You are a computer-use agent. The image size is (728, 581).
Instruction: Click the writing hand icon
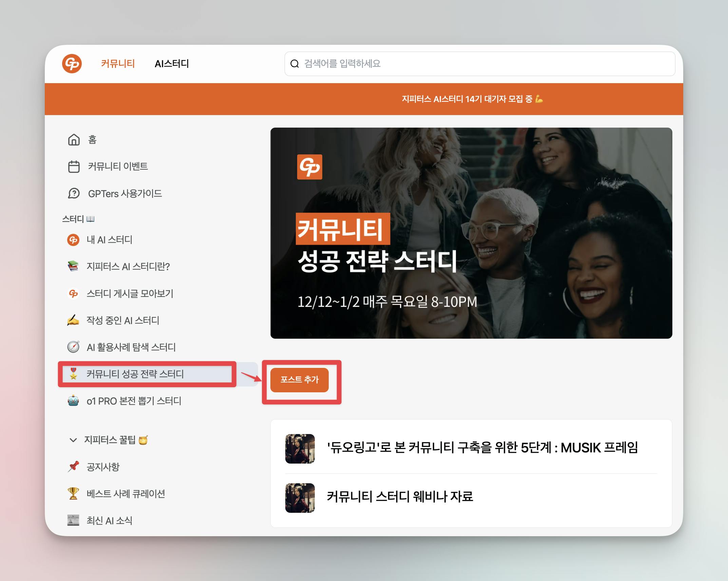(73, 320)
